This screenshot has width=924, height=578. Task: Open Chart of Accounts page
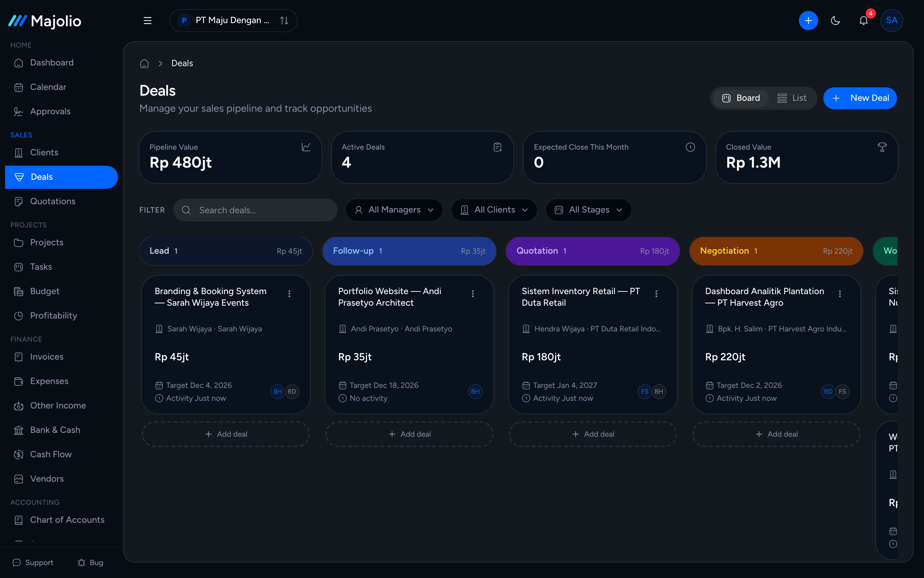coord(62,520)
